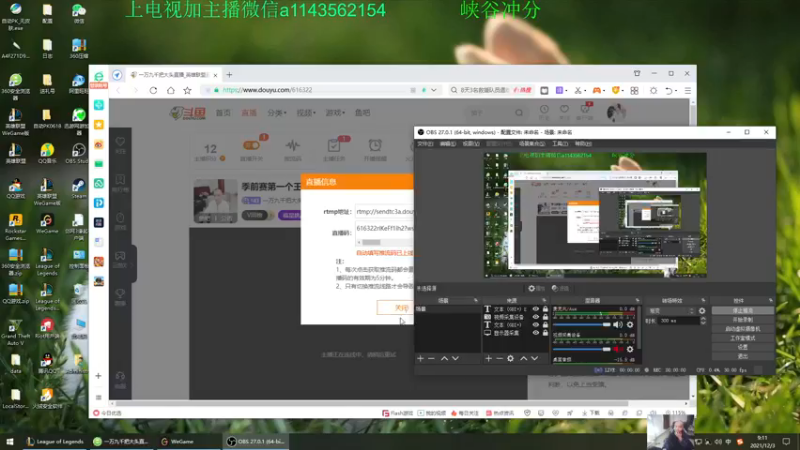800x450 pixels.
Task: Remove the selected scene in OBS
Action: click(x=432, y=359)
